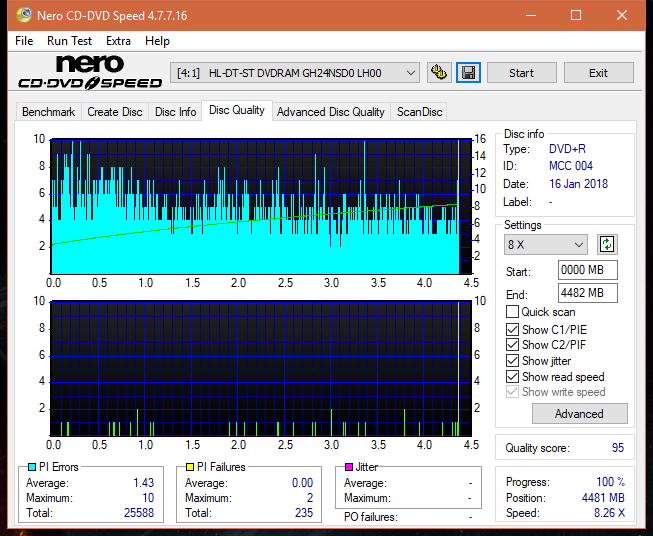Click the progress value 100 %
This screenshot has height=536, width=653.
(611, 482)
